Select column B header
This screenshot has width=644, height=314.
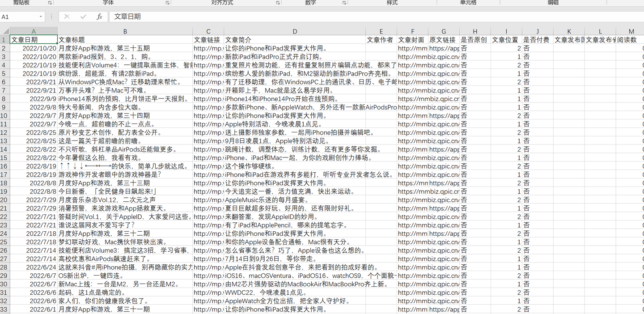tap(125, 31)
